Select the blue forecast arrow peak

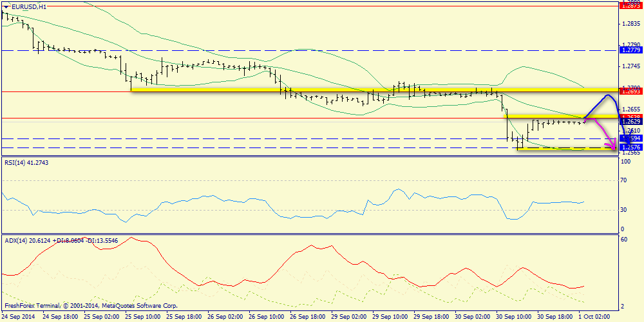pos(607,96)
